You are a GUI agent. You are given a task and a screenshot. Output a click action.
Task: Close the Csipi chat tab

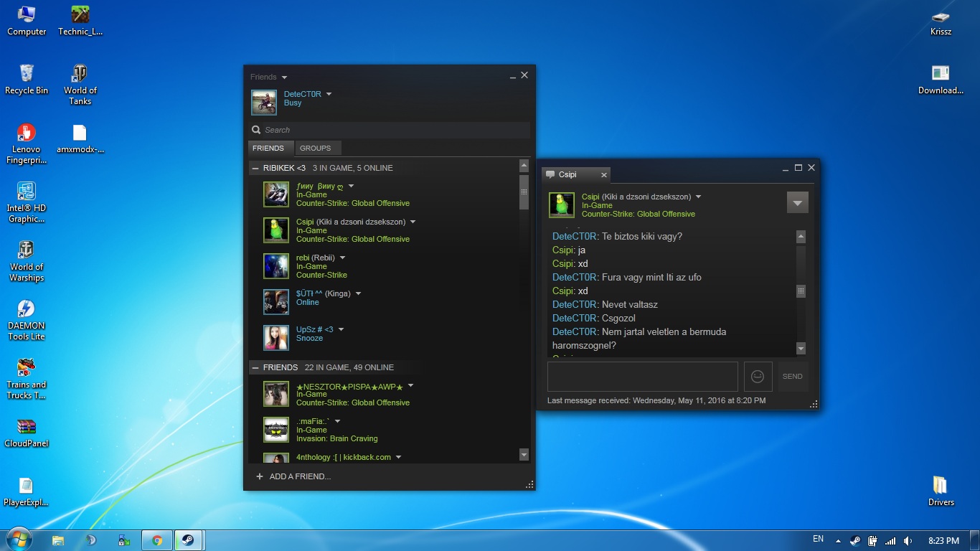(x=604, y=174)
